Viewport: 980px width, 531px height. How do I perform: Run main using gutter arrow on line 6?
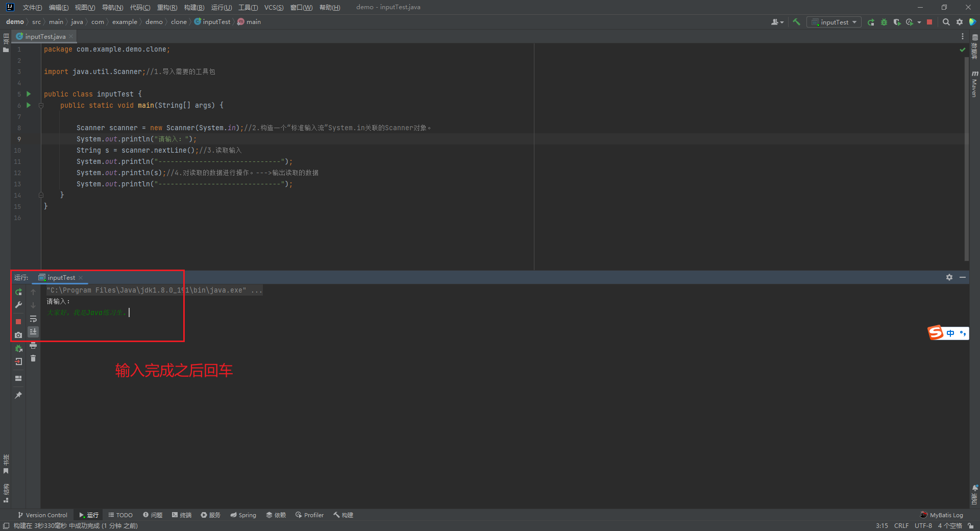[x=29, y=105]
